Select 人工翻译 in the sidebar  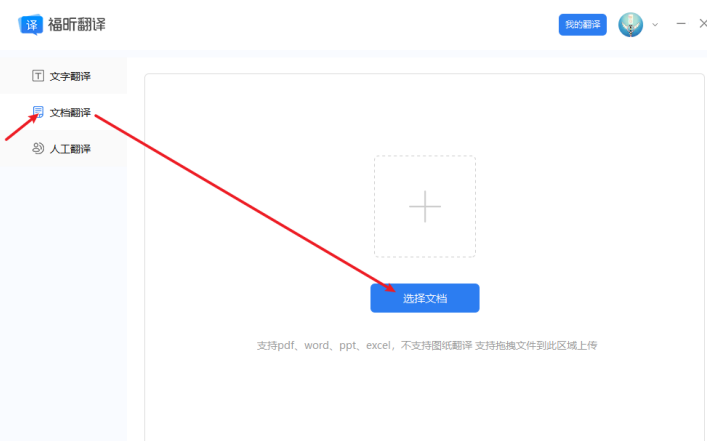63,148
